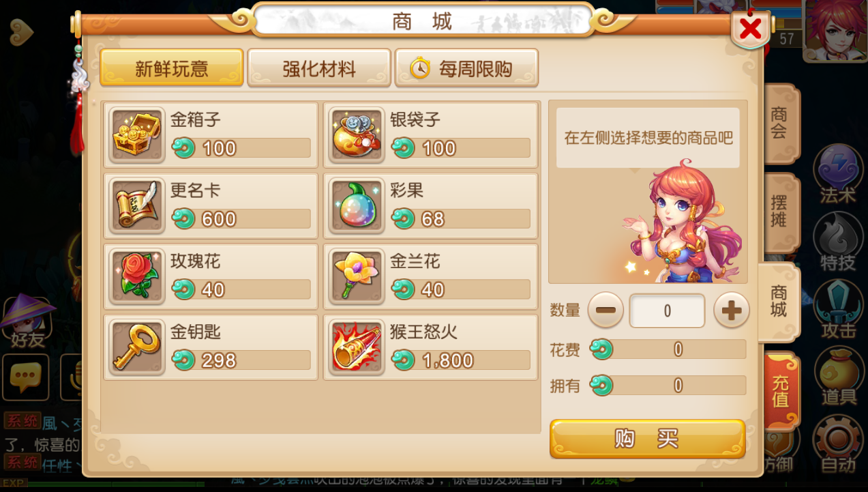Select the 玫瑰花 rose icon

click(x=138, y=276)
